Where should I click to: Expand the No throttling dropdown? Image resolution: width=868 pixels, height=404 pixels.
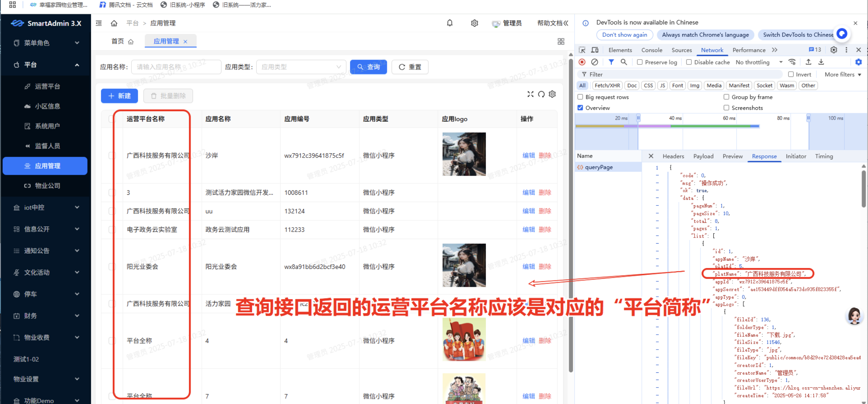tap(757, 62)
